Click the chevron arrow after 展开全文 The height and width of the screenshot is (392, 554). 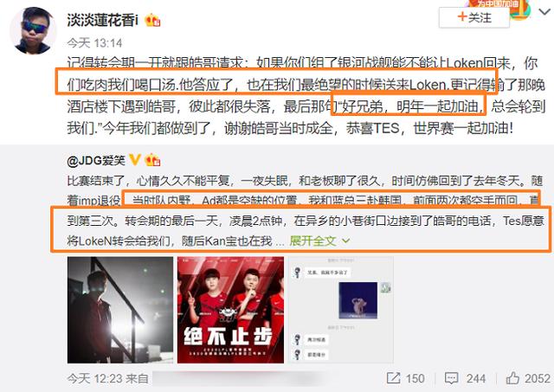click(x=345, y=241)
